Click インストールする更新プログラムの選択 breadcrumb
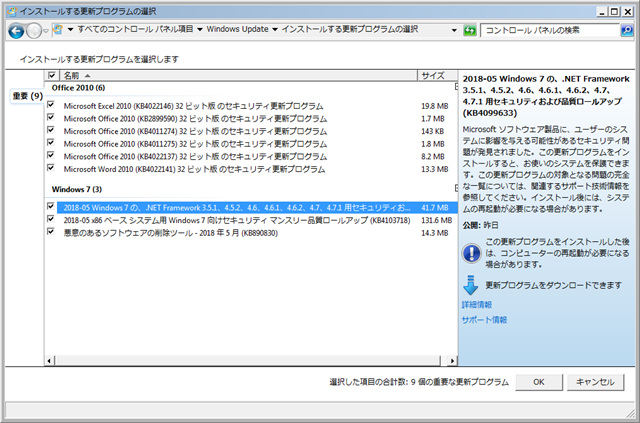 point(350,29)
